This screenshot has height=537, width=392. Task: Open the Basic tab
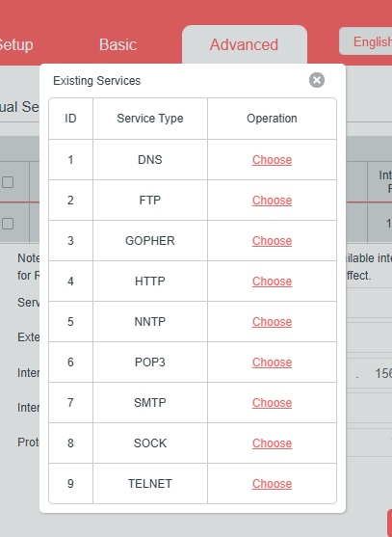(118, 44)
